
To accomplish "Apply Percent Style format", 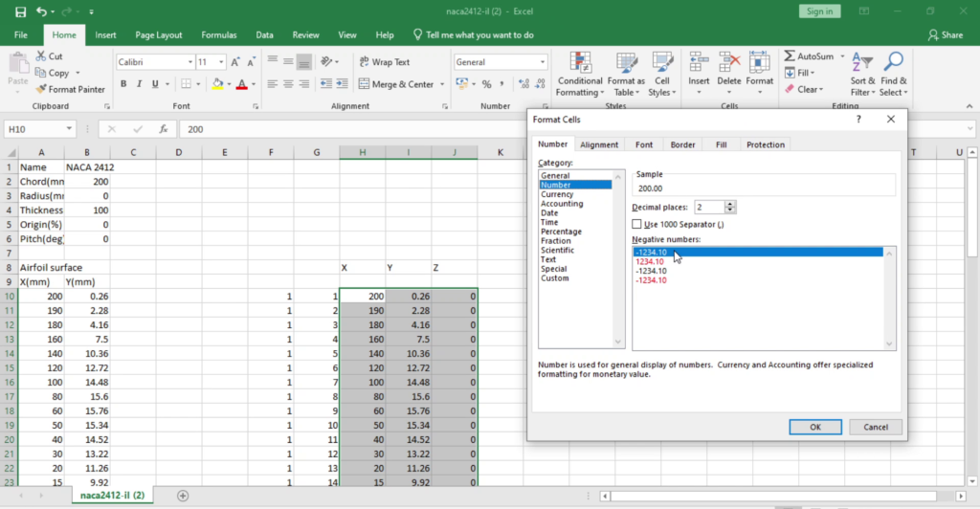I will [486, 83].
